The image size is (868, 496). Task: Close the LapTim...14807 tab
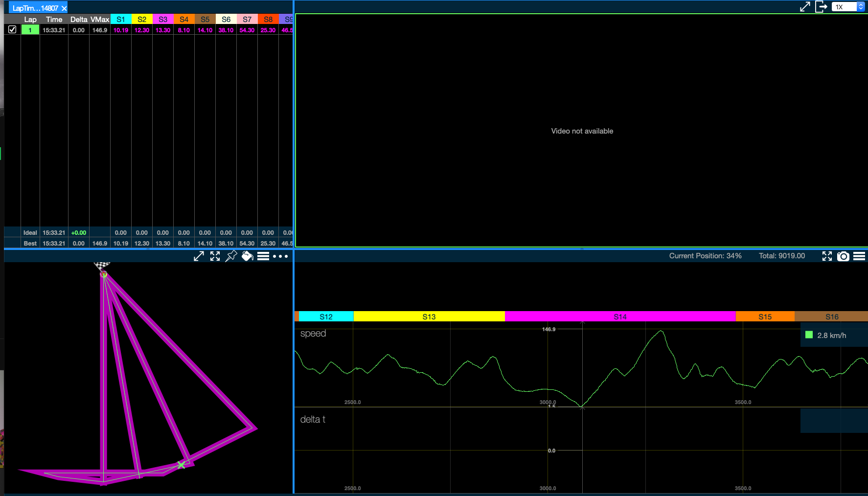tap(64, 8)
